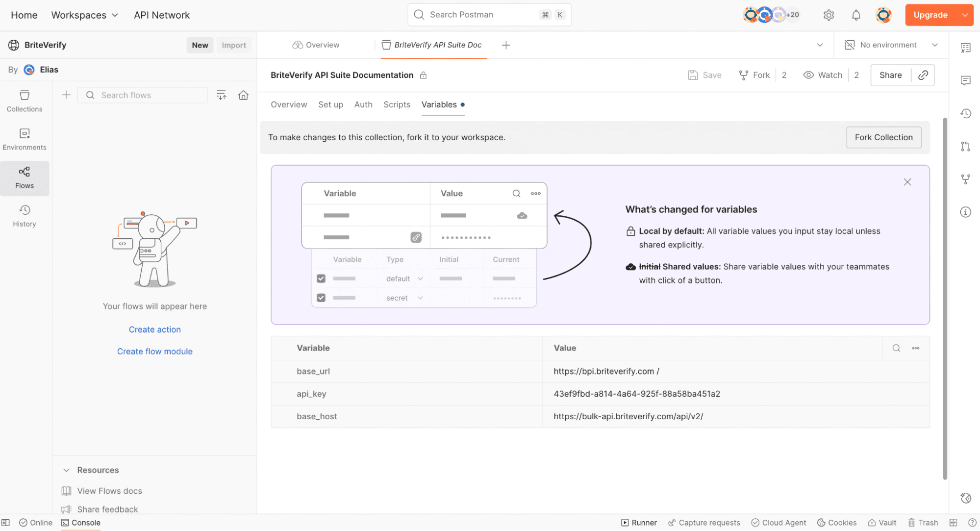Open the info icon in right sidebar
The width and height of the screenshot is (980, 531).
point(965,212)
